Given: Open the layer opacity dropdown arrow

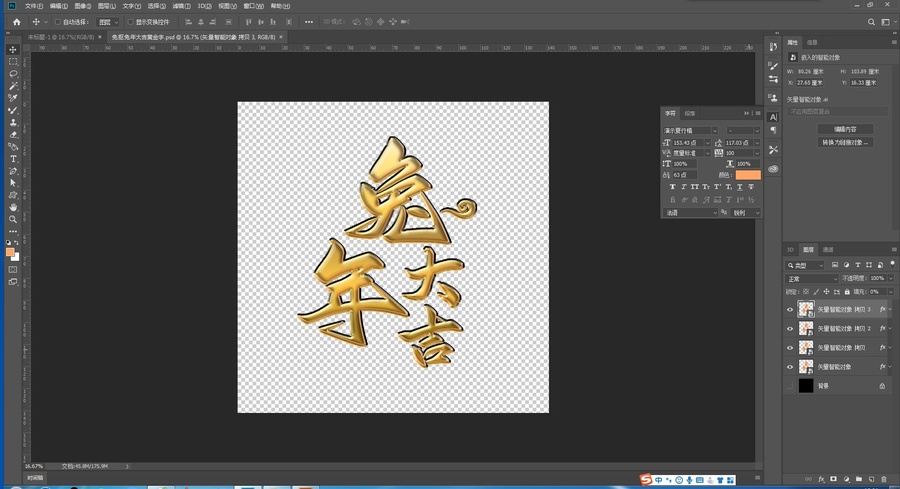Looking at the screenshot, I should tap(890, 278).
